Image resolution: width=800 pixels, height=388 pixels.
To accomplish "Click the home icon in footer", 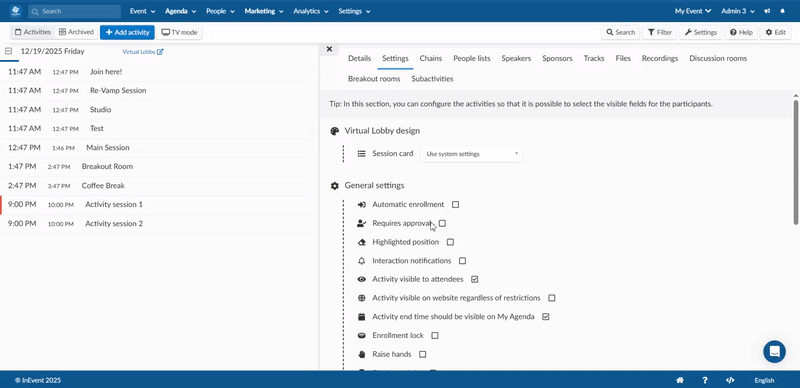I will pyautogui.click(x=680, y=380).
